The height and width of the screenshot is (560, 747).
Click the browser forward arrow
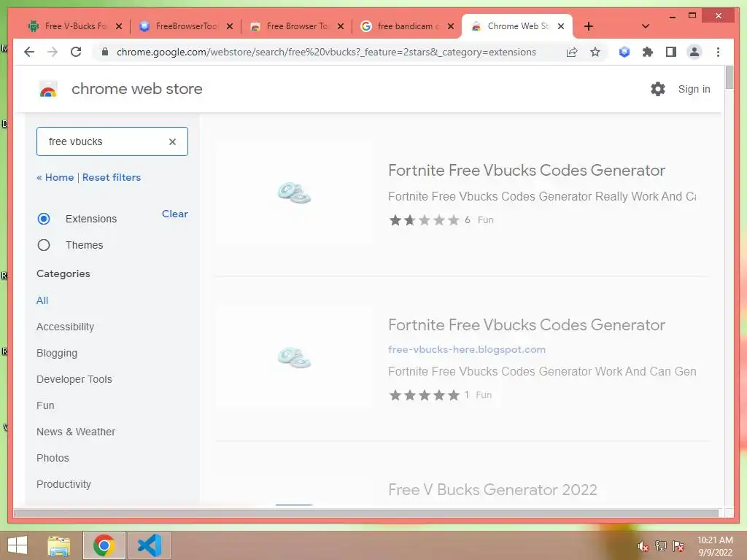[53, 52]
